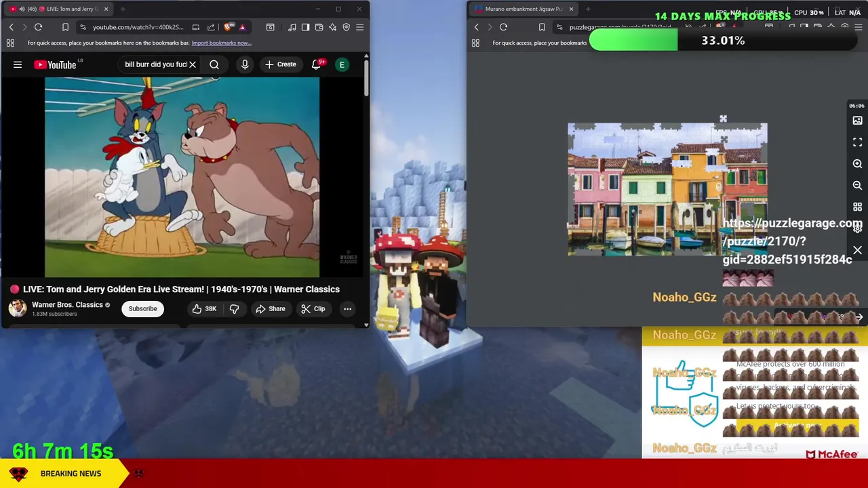Open Brave Wallet icon
868x488 pixels.
pyautogui.click(x=319, y=27)
